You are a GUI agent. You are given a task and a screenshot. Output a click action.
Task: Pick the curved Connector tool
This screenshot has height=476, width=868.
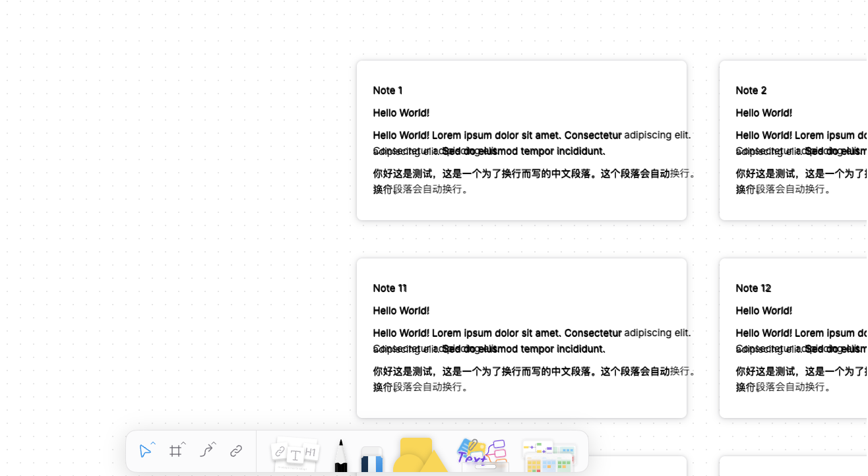(x=206, y=451)
